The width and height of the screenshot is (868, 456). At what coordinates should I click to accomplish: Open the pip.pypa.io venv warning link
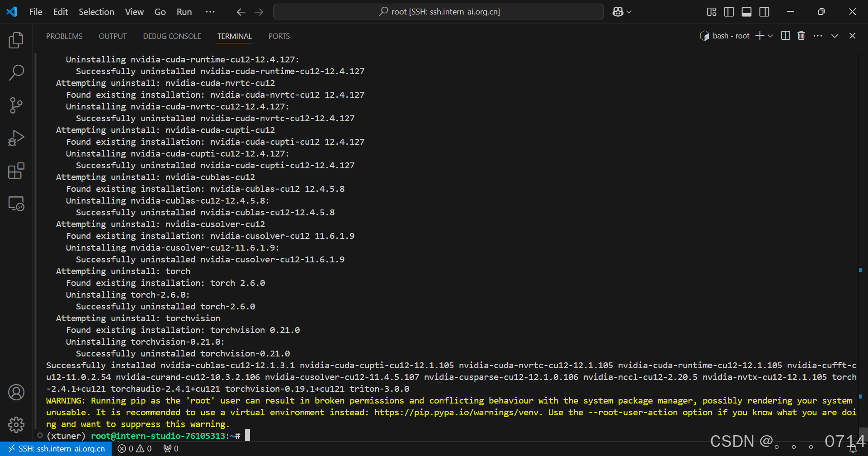coord(457,413)
